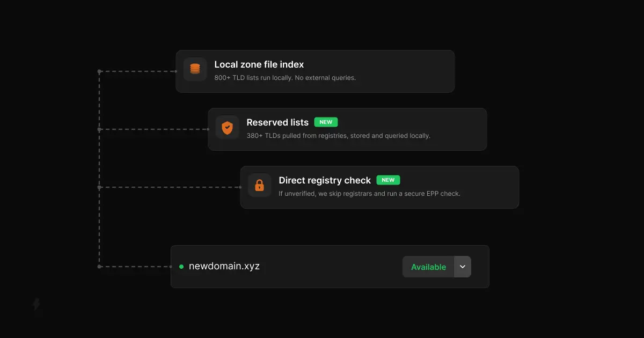Image resolution: width=644 pixels, height=338 pixels.
Task: Select the security shield on Reserved lists card
Action: tap(227, 127)
